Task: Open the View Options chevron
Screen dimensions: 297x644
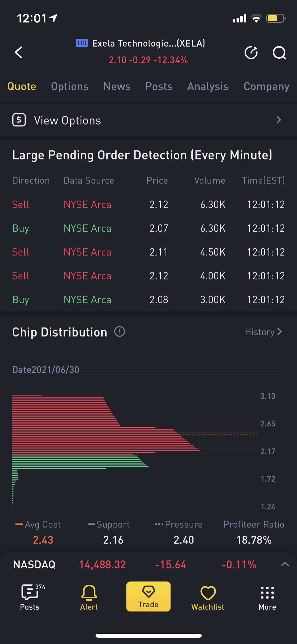Action: click(279, 120)
